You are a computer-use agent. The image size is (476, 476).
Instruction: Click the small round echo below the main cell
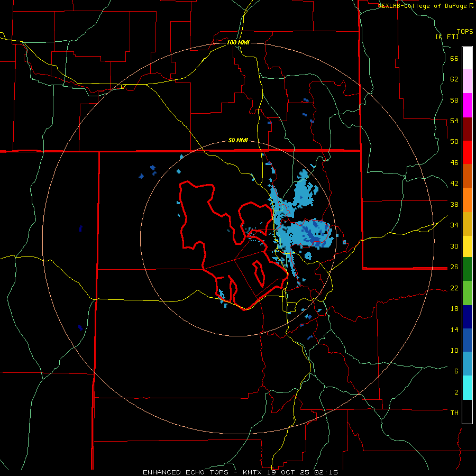pyautogui.click(x=308, y=255)
